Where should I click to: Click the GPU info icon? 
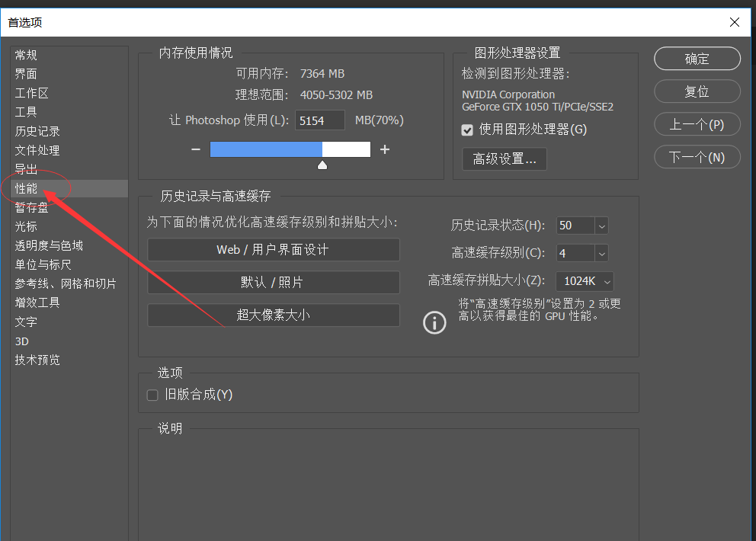(434, 322)
